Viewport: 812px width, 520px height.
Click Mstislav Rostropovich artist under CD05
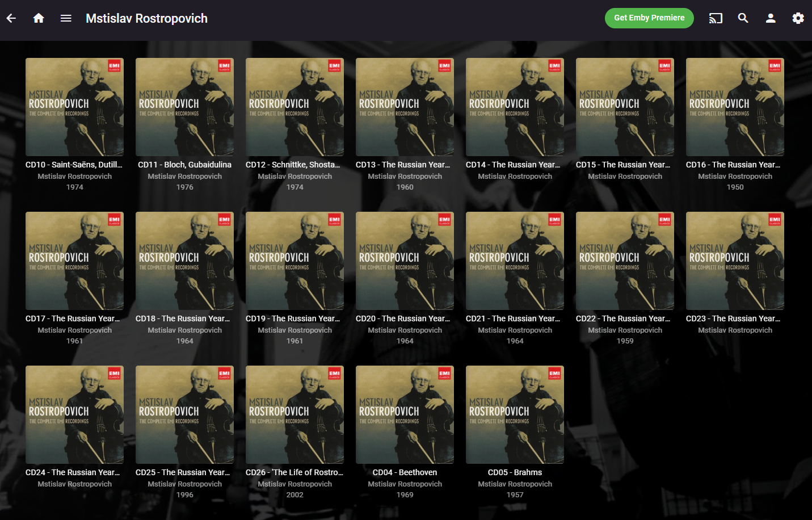[x=515, y=484]
